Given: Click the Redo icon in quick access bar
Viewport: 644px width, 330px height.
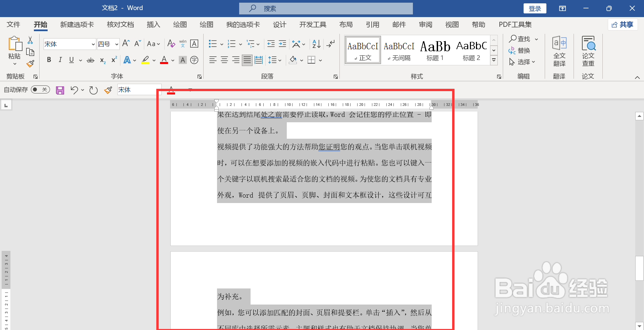Looking at the screenshot, I should [x=94, y=90].
